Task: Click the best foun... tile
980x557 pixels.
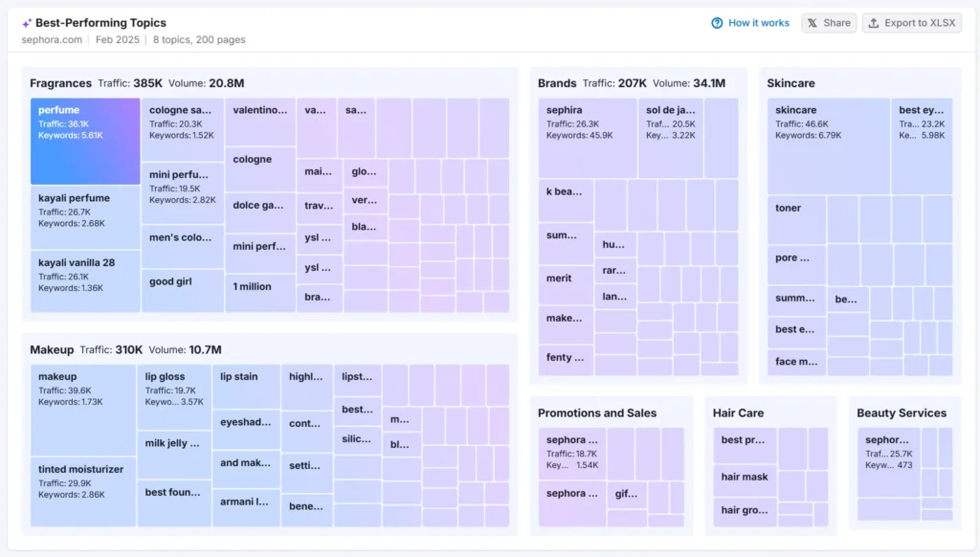Action: point(174,503)
